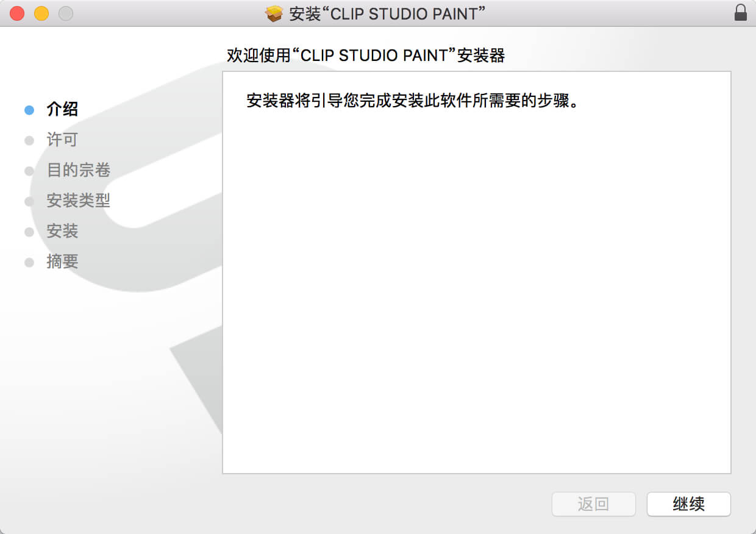
Task: Select the 摘要 step in sidebar
Action: click(x=62, y=262)
